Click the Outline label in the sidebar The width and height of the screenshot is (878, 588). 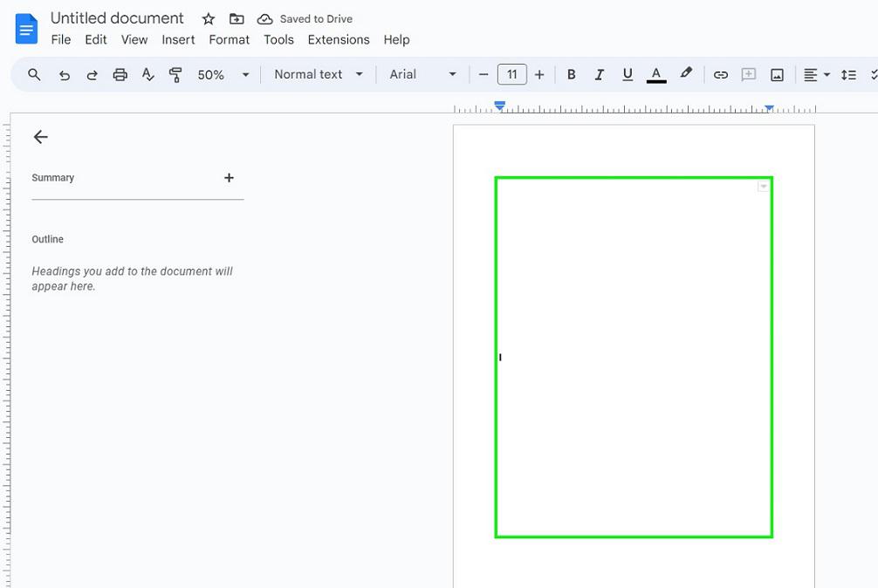[48, 239]
